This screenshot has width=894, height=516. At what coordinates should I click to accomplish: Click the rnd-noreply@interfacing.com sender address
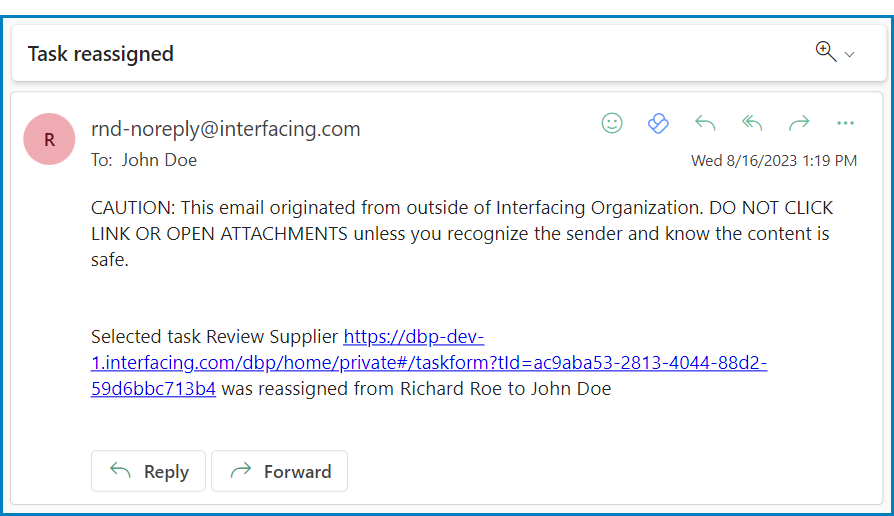pos(226,129)
